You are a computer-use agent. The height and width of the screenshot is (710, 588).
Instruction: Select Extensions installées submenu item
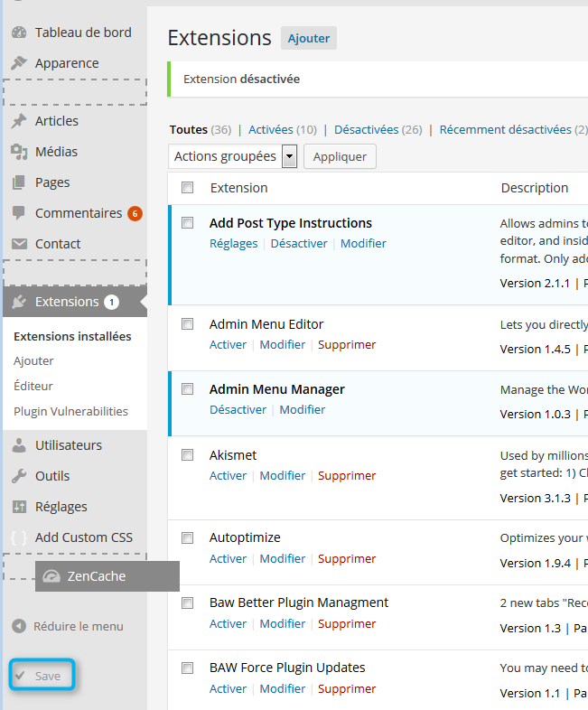[x=72, y=336]
